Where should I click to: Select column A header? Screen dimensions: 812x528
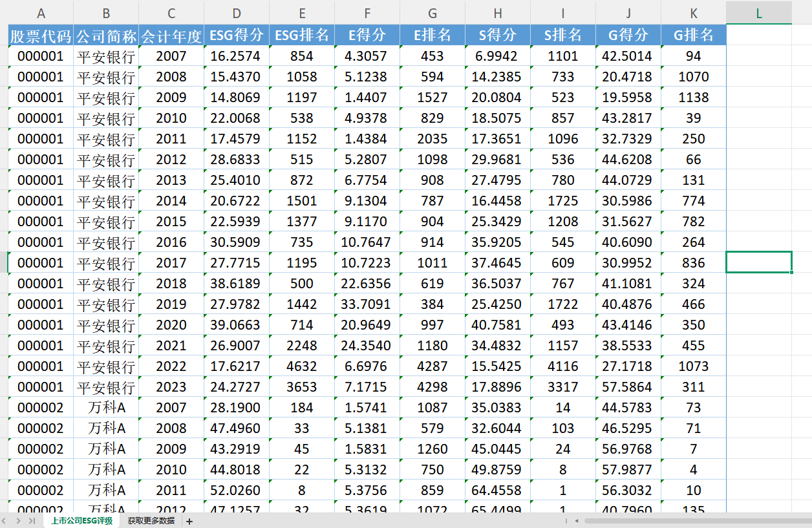point(41,13)
